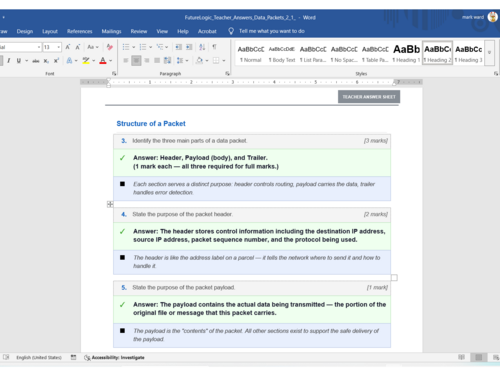This screenshot has height=375, width=500.
Task: Apply multilevel list
Action: pos(160,47)
